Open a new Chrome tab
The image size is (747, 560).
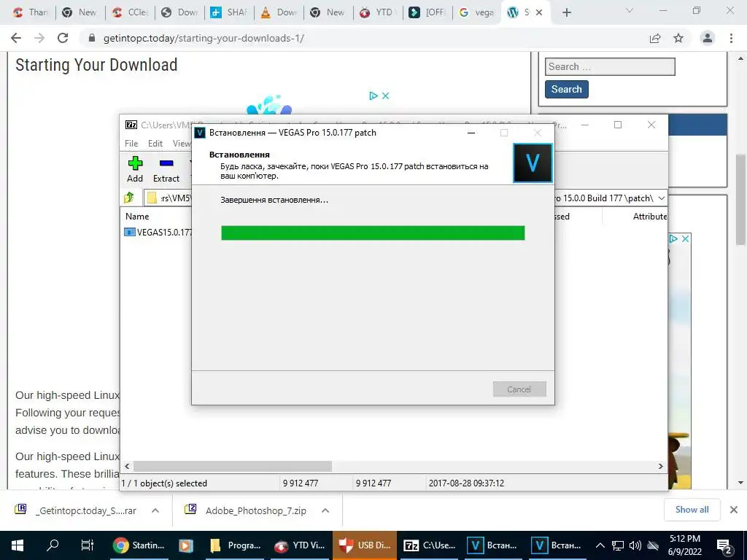[x=566, y=12]
